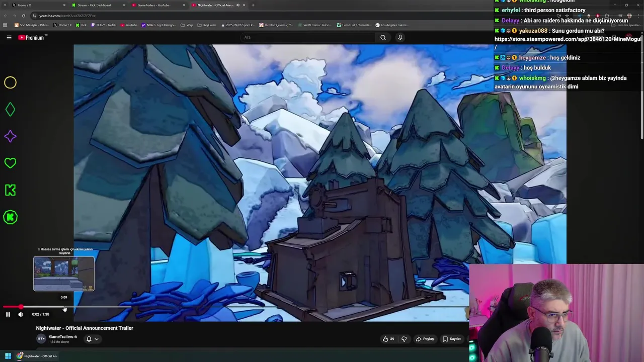This screenshot has height=362, width=644.
Task: Open the Los Angeles Lakers bookmark
Action: [x=392, y=25]
